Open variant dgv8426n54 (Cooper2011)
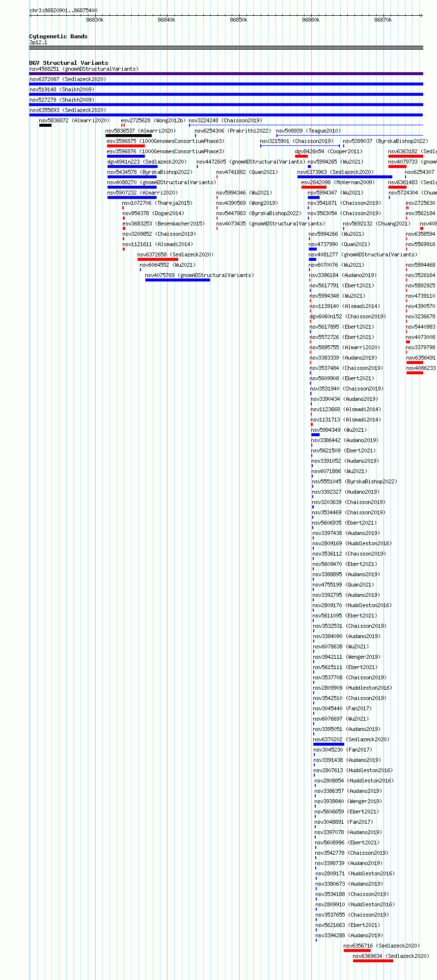The height and width of the screenshot is (980, 437). click(328, 151)
